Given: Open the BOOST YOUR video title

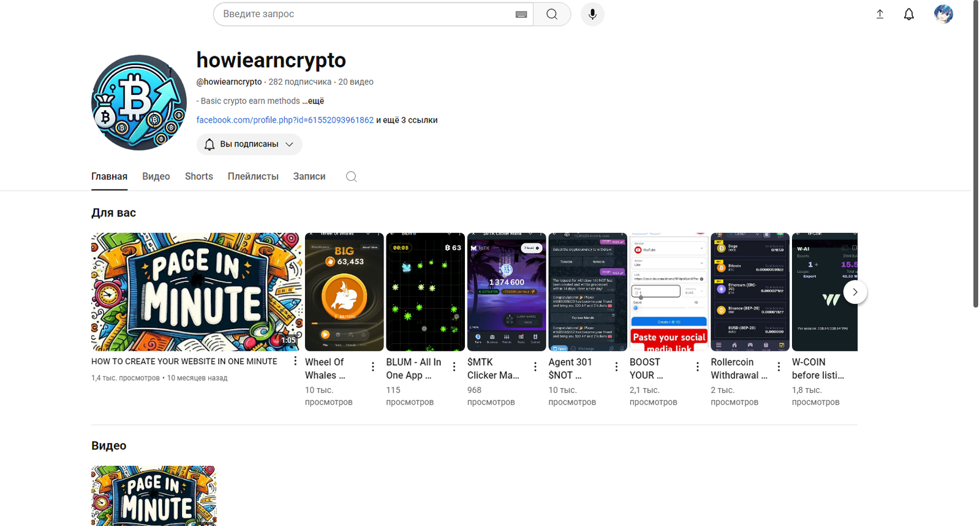Looking at the screenshot, I should click(x=646, y=368).
